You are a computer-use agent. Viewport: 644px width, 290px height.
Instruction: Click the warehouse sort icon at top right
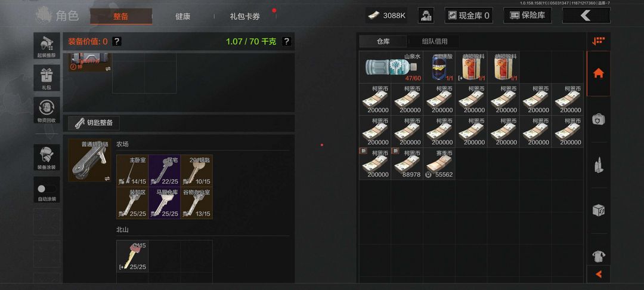[599, 41]
